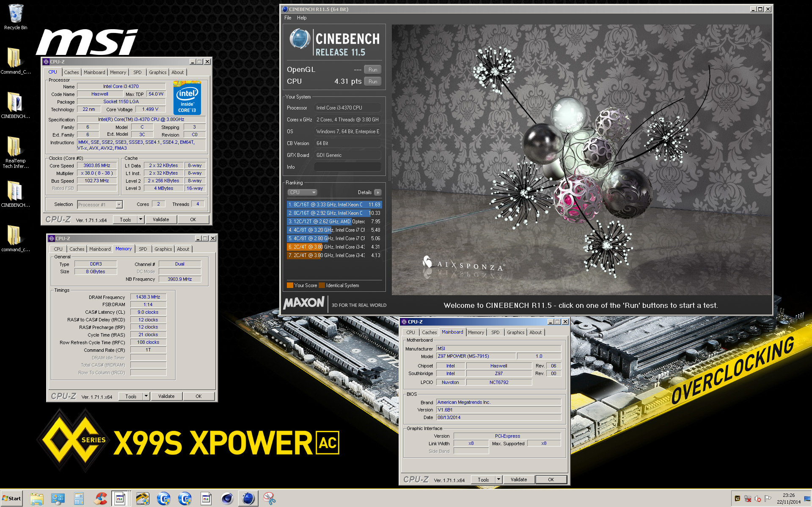Open the Ranking CPU dropdown in Cinebench
This screenshot has width=812, height=507.
pyautogui.click(x=302, y=192)
